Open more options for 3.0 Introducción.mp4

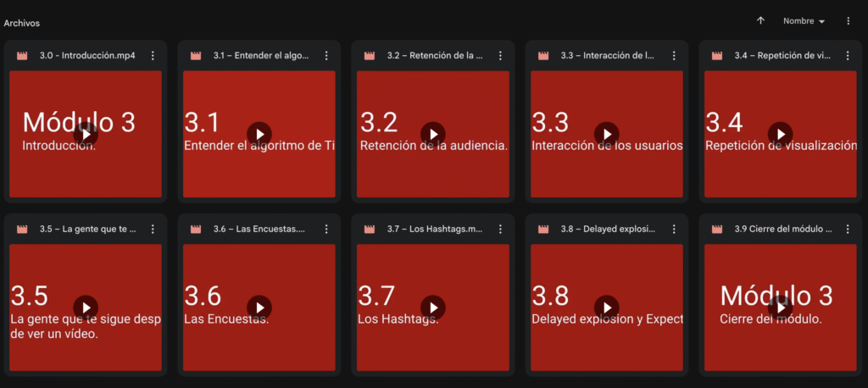tap(153, 56)
